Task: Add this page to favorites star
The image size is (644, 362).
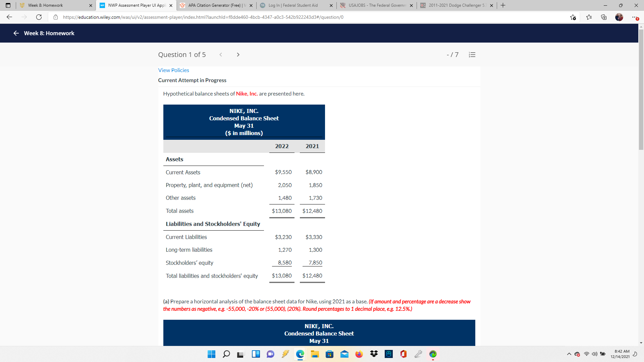Action: 573,17
